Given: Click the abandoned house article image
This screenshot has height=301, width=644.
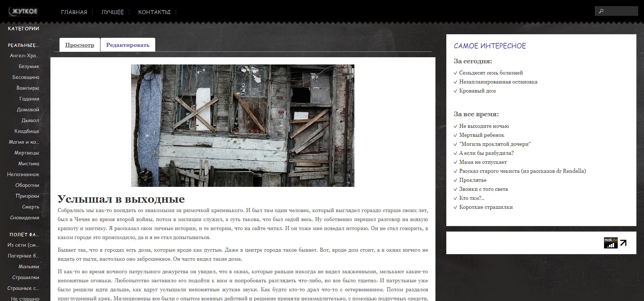Looking at the screenshot, I should (x=243, y=126).
